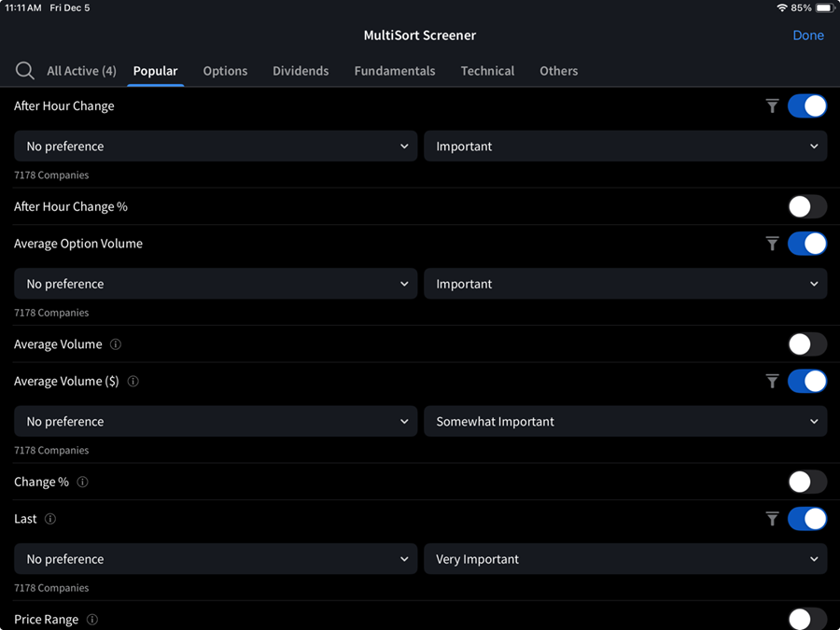The width and height of the screenshot is (840, 630).
Task: Open the filter icon for After Hour Change
Action: tap(772, 105)
